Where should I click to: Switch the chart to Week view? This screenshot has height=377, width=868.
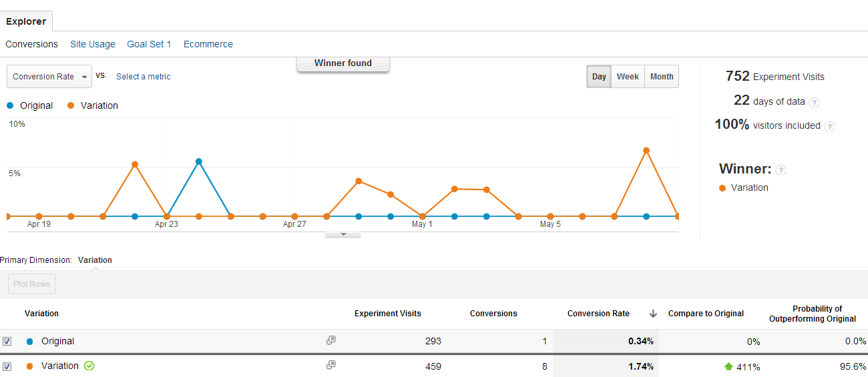coord(628,77)
